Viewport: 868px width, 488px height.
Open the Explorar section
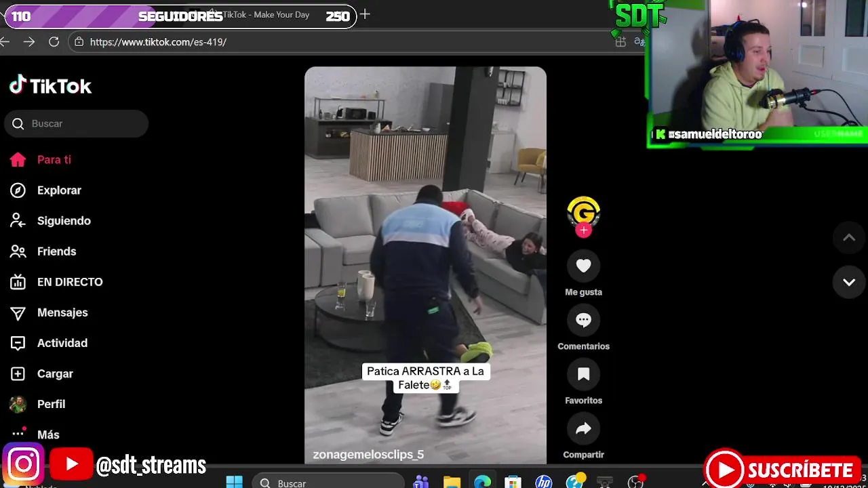(x=59, y=190)
